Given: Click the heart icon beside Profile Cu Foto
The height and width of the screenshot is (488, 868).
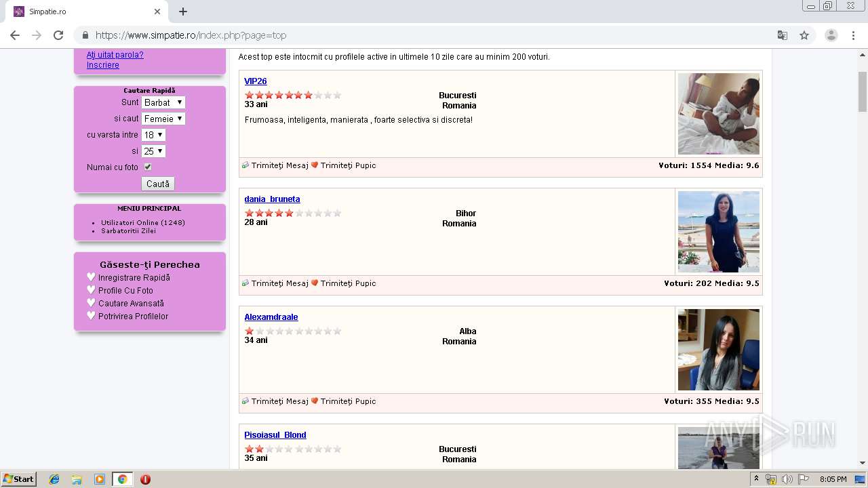Looking at the screenshot, I should [x=92, y=290].
